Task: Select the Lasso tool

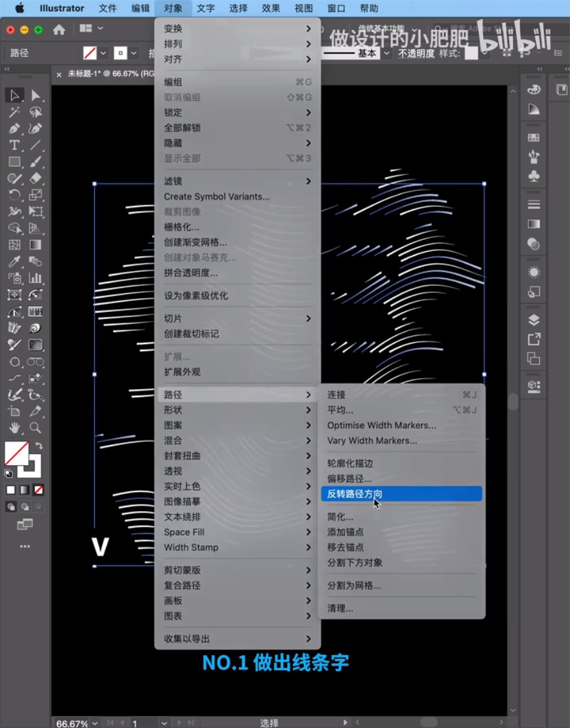Action: point(35,112)
